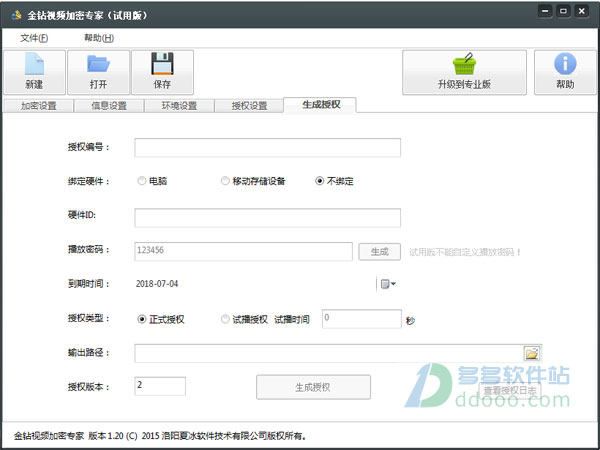This screenshot has height=450, width=600.
Task: Click the 查看授权日志 button
Action: (510, 391)
